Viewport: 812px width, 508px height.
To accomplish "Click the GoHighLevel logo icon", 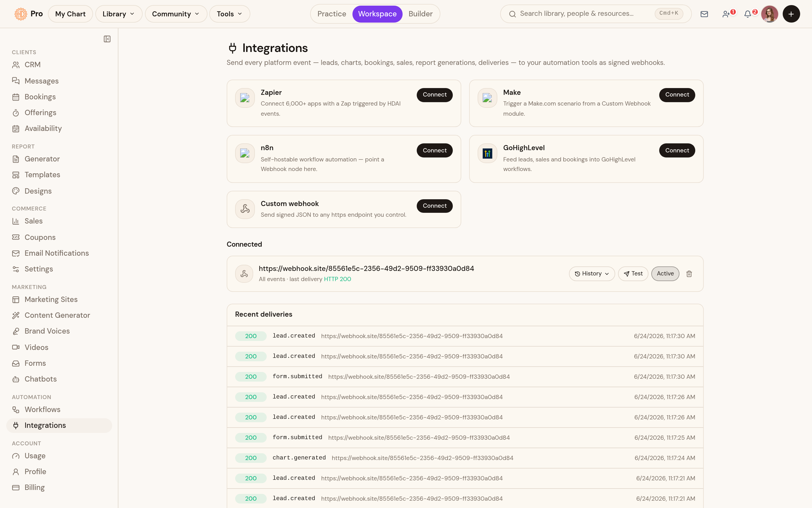I will (x=487, y=153).
